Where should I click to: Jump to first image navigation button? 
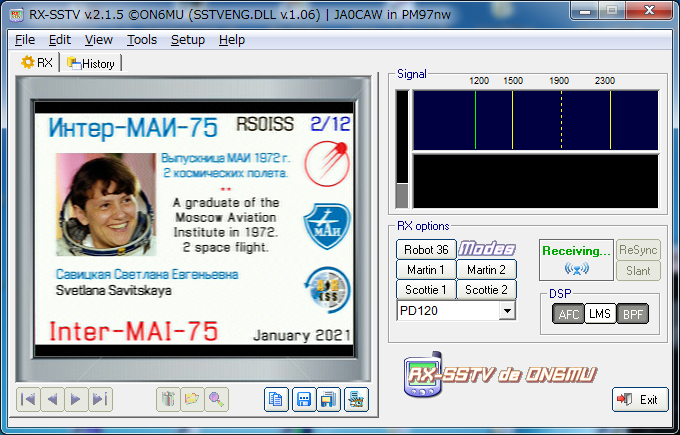[29, 399]
